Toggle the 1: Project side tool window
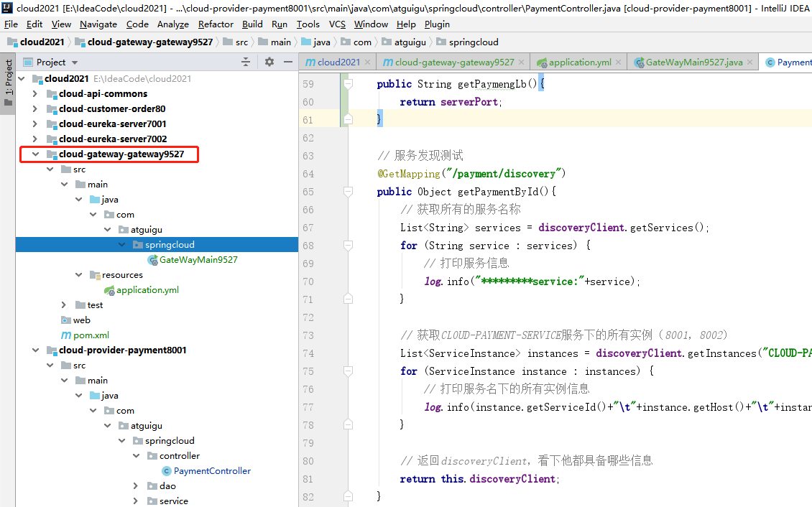The width and height of the screenshot is (812, 507). 9,83
